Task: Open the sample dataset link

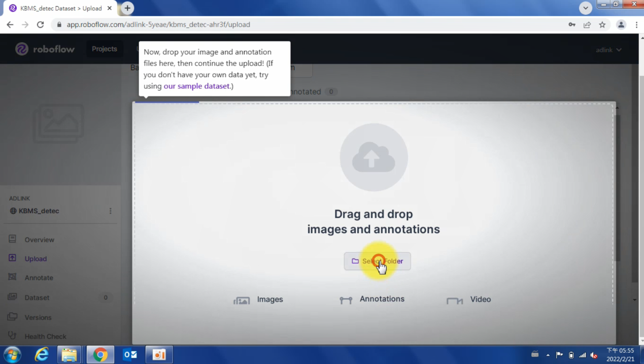Action: (x=196, y=86)
